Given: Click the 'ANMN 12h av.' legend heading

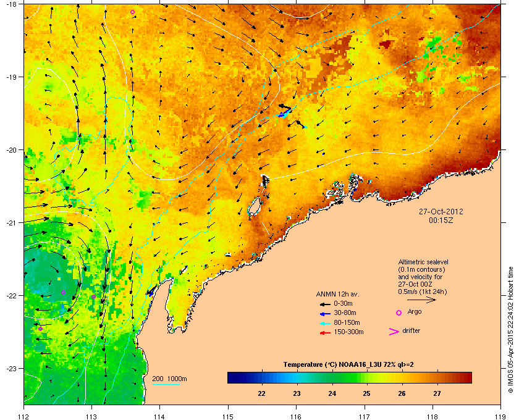Looking at the screenshot, I should click(x=337, y=294).
